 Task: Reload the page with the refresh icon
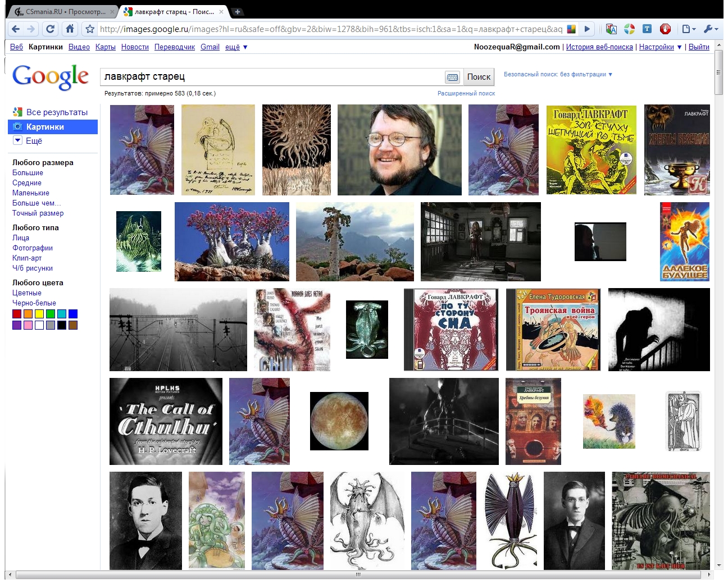tap(51, 29)
